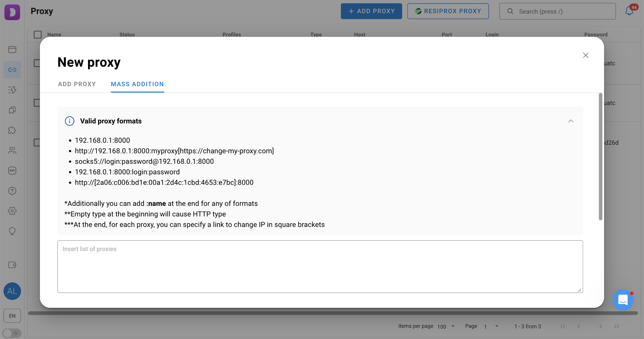Click the Insert list of proxies textarea

pos(320,267)
